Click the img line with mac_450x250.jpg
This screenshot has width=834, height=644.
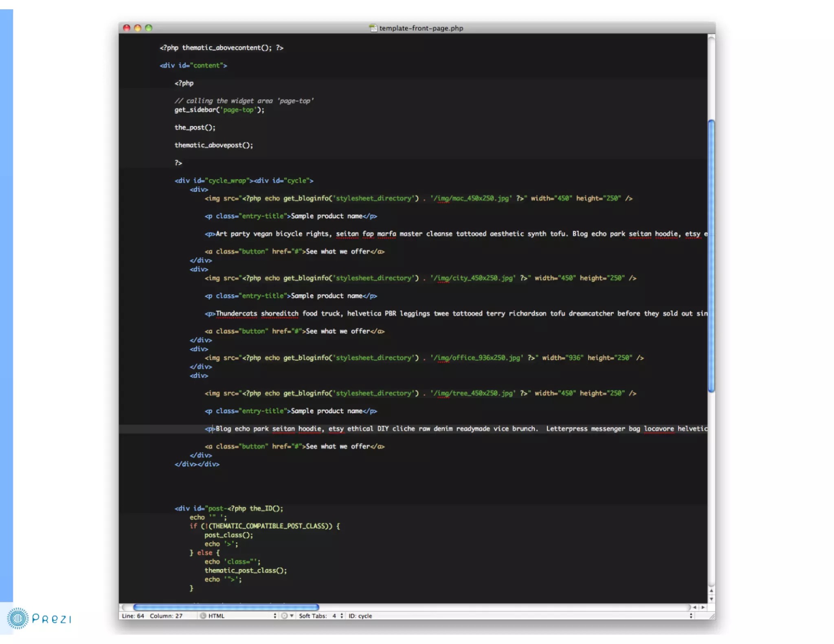[418, 198]
